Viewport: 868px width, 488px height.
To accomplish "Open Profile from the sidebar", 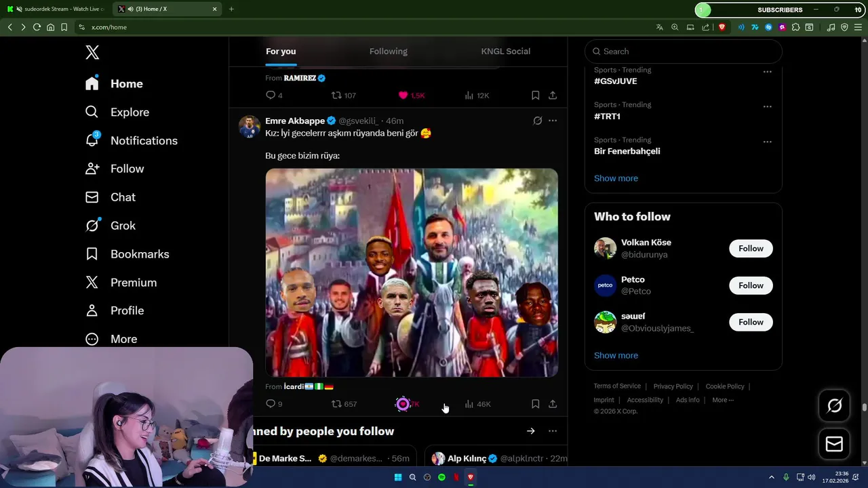I will tap(114, 310).
